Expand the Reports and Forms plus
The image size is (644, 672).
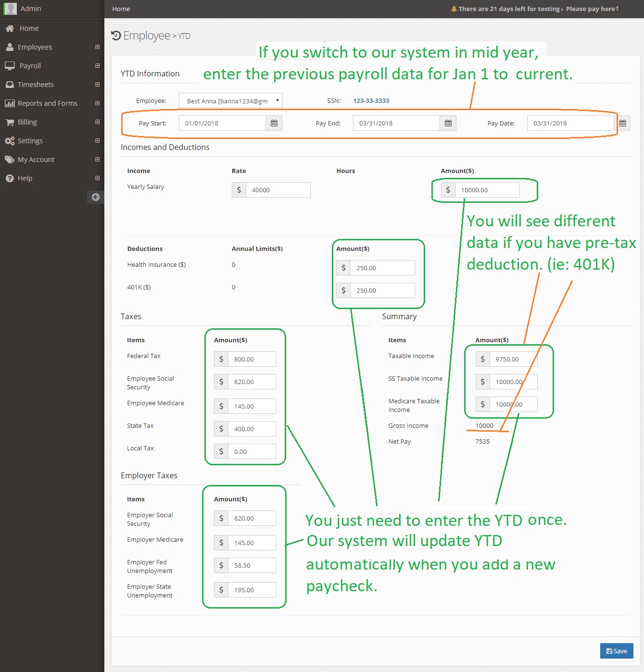tap(97, 103)
